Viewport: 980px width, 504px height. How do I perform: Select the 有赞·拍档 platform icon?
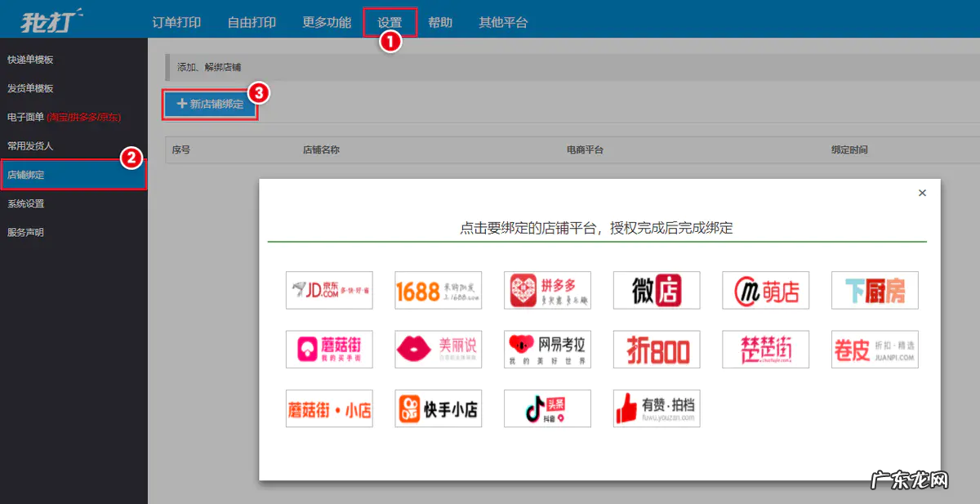[x=656, y=408]
